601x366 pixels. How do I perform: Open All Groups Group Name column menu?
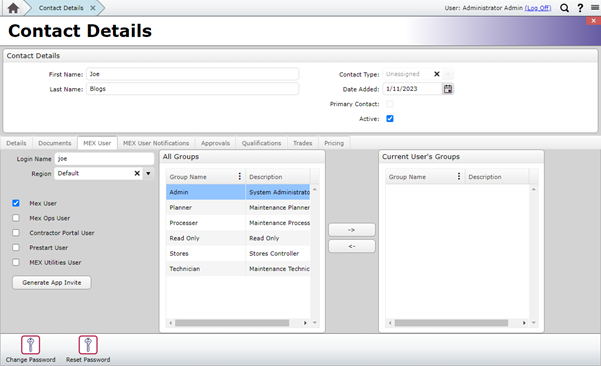pyautogui.click(x=240, y=176)
